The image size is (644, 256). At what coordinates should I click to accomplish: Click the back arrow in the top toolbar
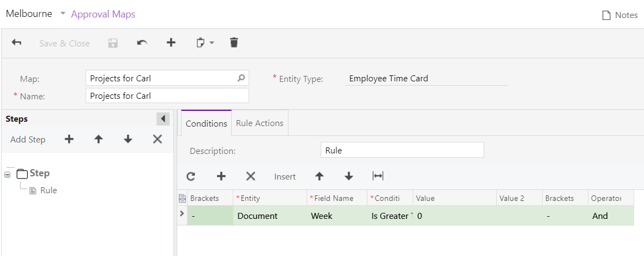coord(16,43)
